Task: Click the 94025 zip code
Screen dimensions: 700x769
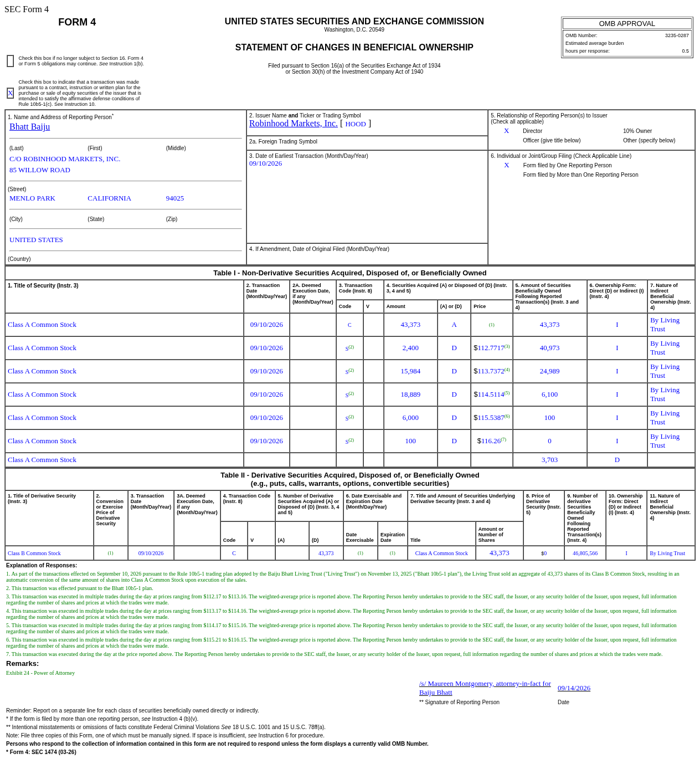Action: pyautogui.click(x=175, y=198)
